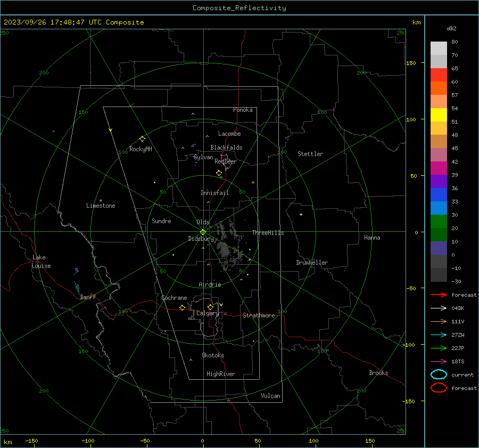Select the red forecast ellipse icon
Image resolution: width=479 pixels, height=448 pixels.
click(439, 388)
